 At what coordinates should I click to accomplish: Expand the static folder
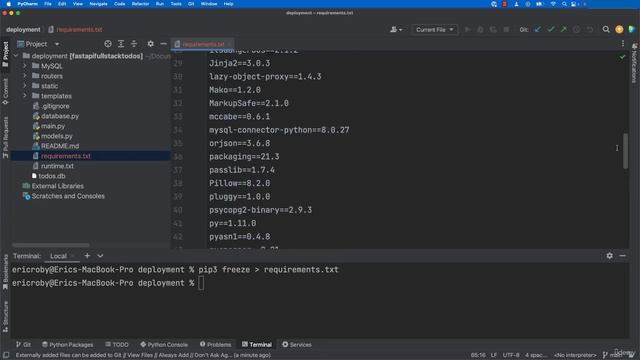(x=24, y=86)
